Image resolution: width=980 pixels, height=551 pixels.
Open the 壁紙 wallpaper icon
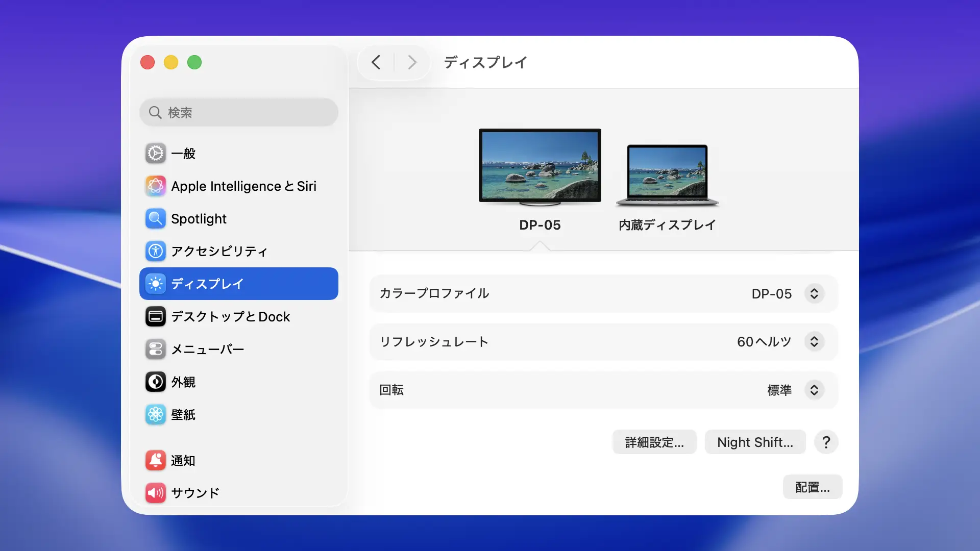155,414
